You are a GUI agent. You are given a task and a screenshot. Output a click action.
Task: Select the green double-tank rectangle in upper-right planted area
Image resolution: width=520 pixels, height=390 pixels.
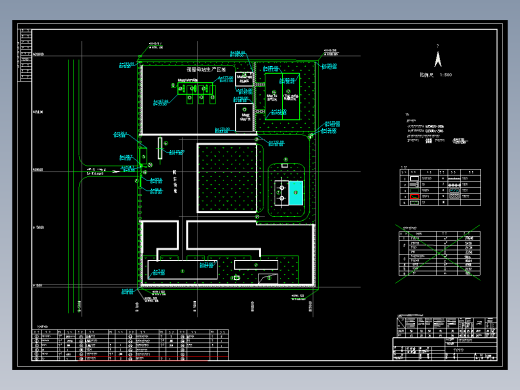(x=282, y=97)
